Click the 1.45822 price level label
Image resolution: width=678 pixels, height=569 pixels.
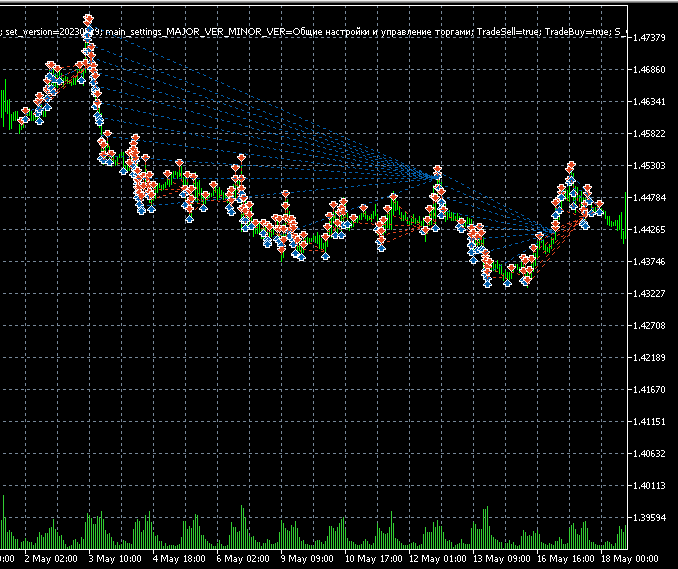coord(649,134)
